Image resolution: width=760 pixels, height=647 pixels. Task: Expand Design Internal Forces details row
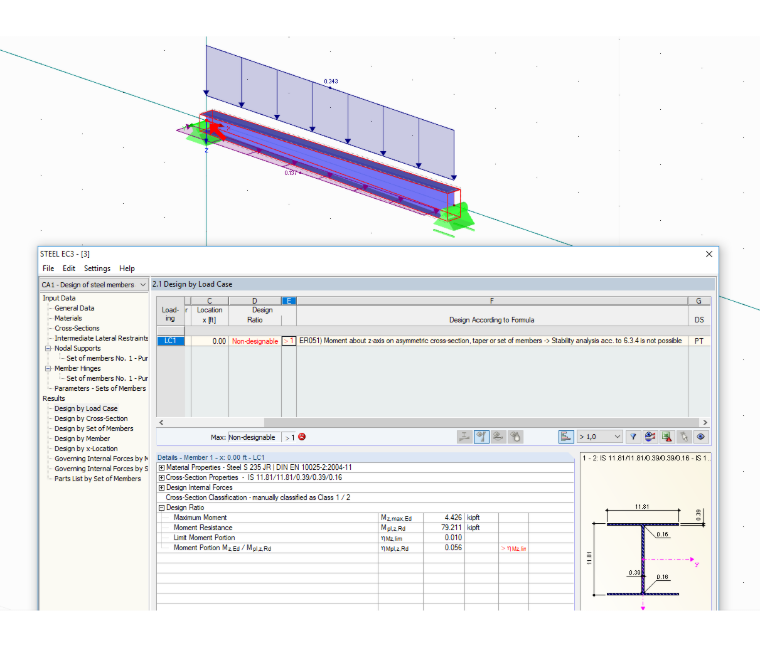162,488
